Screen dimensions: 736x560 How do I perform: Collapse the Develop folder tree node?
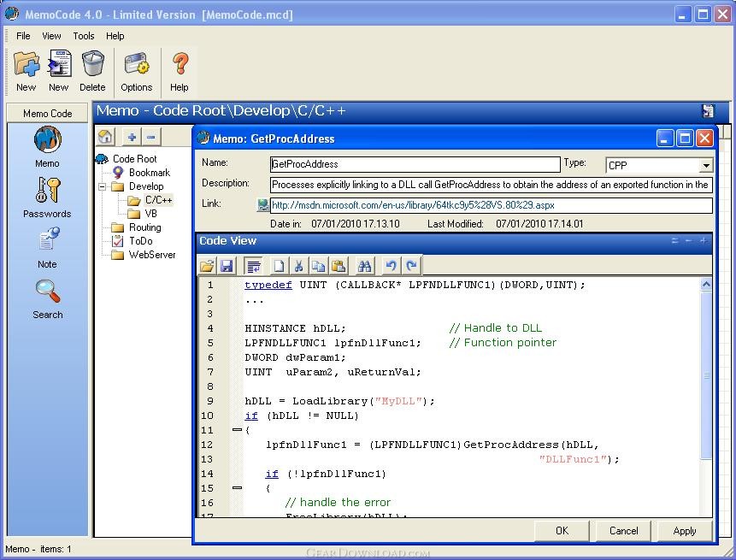[102, 186]
